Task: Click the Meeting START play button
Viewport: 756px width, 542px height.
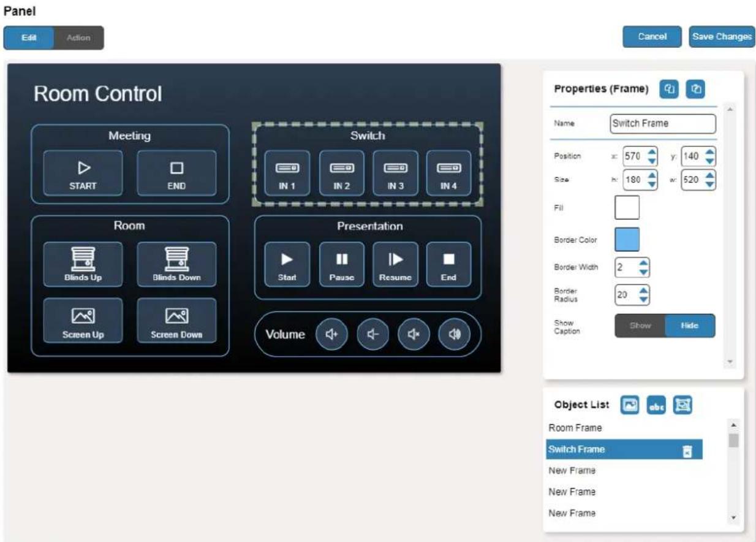Action: pos(83,173)
